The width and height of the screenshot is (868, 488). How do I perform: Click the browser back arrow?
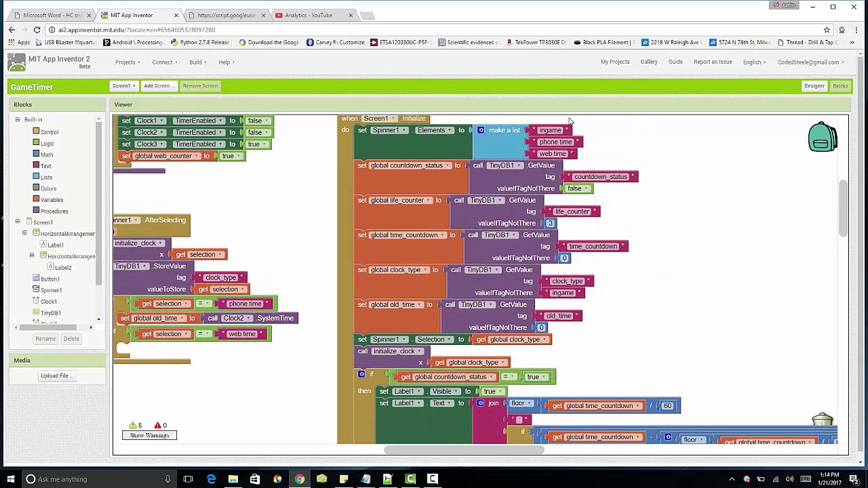[12, 30]
